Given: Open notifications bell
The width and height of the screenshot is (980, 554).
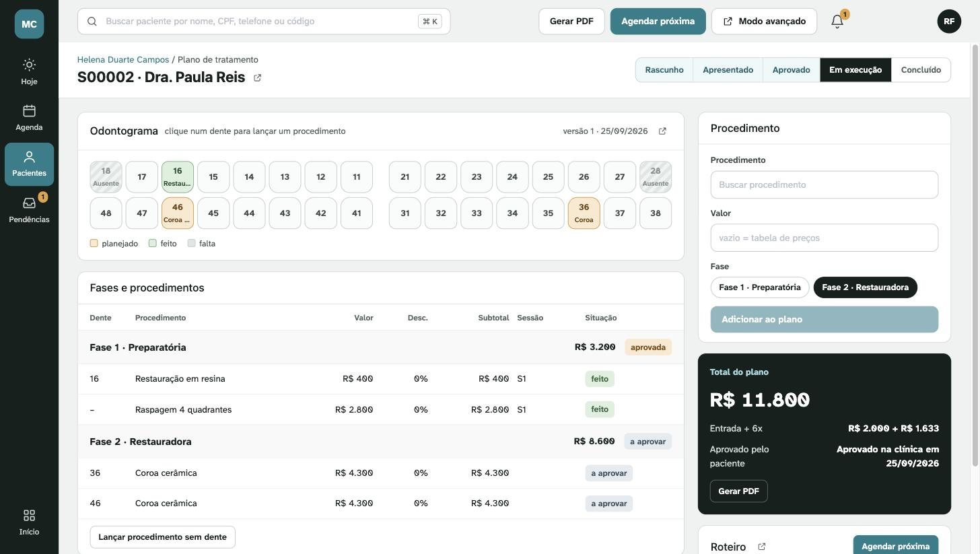Looking at the screenshot, I should click(837, 22).
